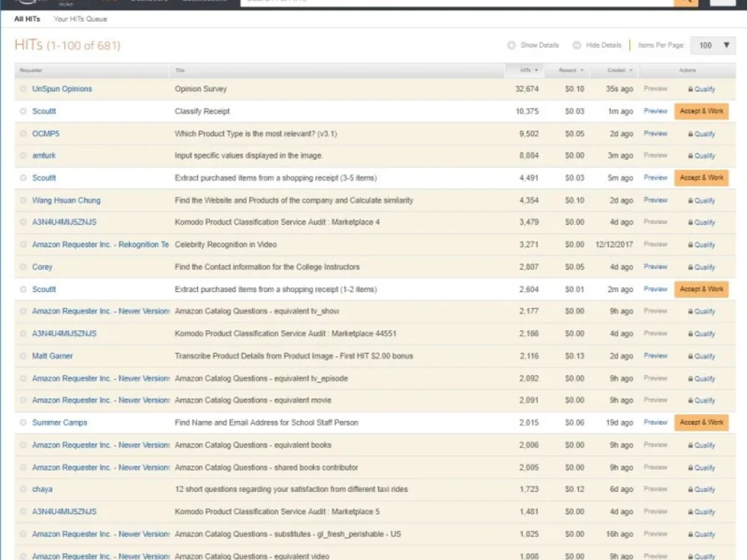The width and height of the screenshot is (747, 560).
Task: Expand the OCMP5 row circle icon
Action: (x=23, y=134)
